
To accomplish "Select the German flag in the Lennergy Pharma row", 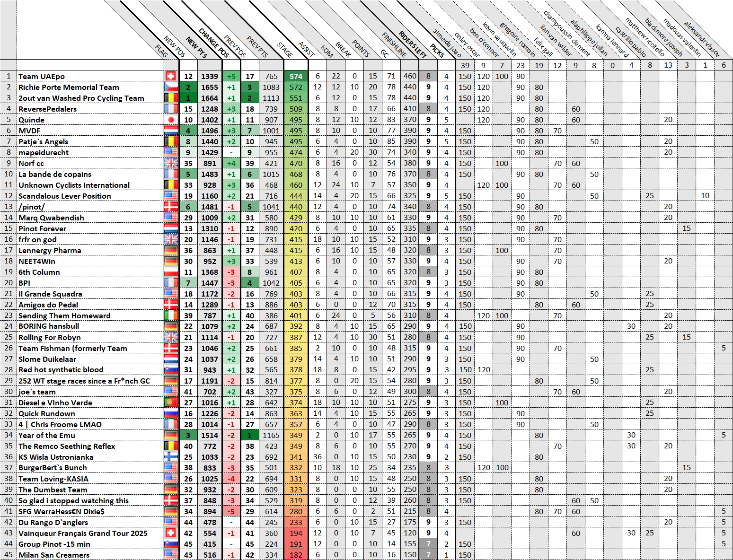I will [171, 250].
